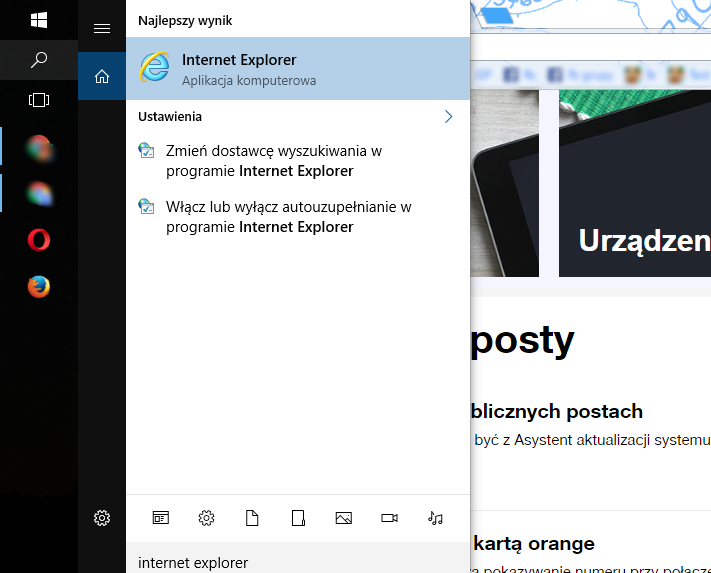Filter search results by documents
Image resolution: width=711 pixels, height=573 pixels.
[x=252, y=518]
